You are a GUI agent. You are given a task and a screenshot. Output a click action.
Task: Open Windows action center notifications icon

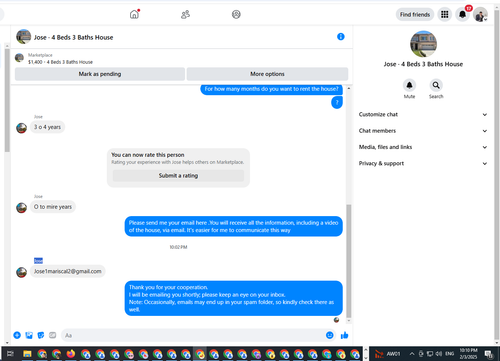489,354
